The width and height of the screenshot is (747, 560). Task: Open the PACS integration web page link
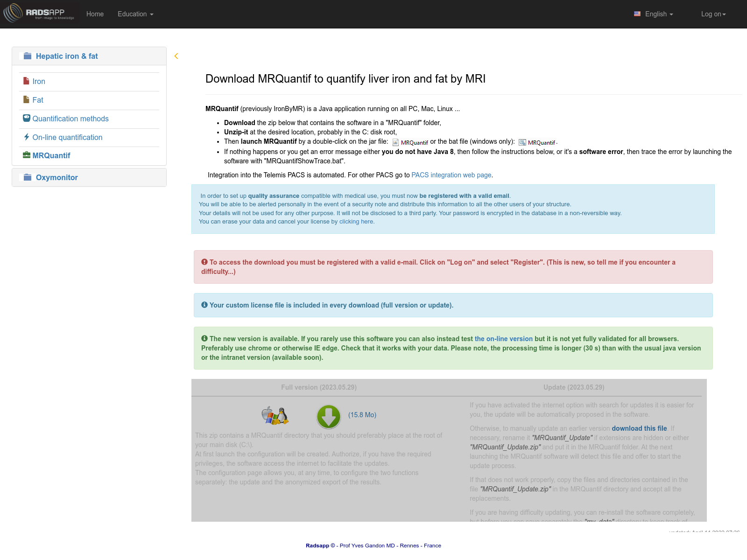451,175
